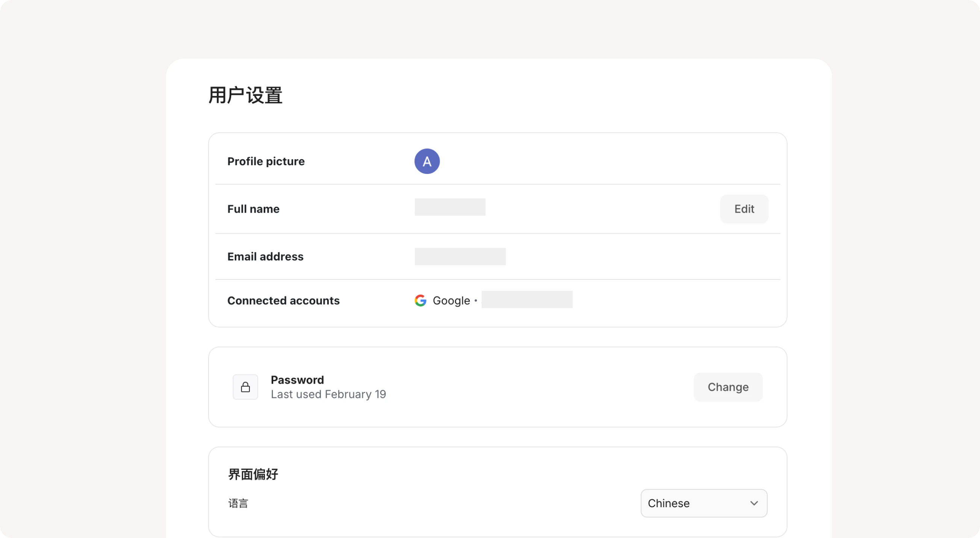Viewport: 980px width, 538px height.
Task: Select the redacted Full name field
Action: tap(449, 207)
